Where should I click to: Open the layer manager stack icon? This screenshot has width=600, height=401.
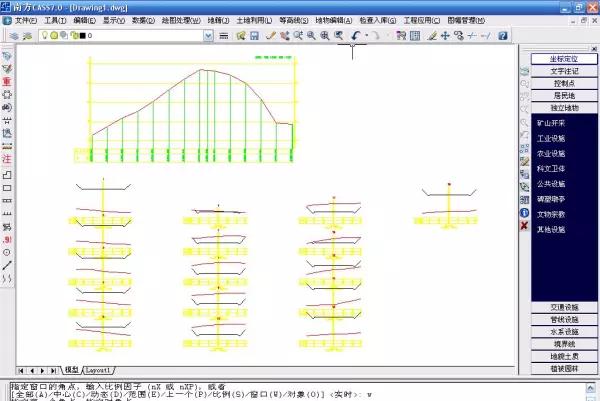14,36
